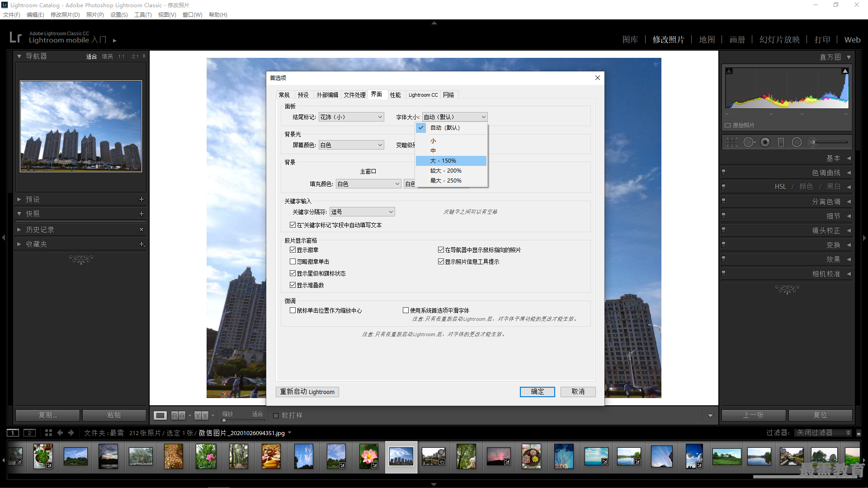The width and height of the screenshot is (868, 488).
Task: Toggle 显示堆叠数 checkbox
Action: point(292,285)
